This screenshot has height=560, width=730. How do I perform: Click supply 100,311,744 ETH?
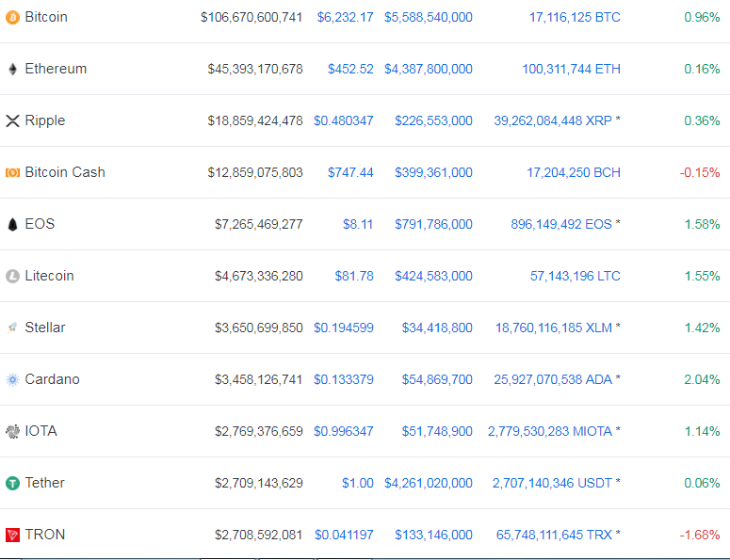coord(571,70)
